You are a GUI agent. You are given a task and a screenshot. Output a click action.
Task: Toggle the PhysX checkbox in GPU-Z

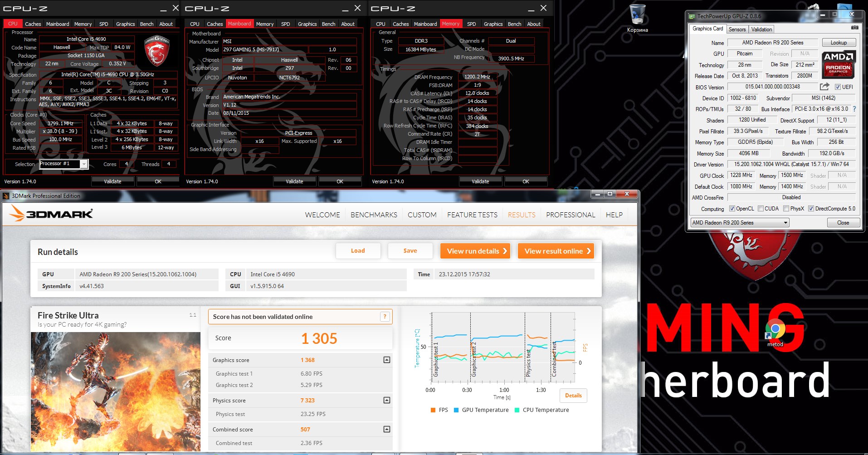point(786,209)
